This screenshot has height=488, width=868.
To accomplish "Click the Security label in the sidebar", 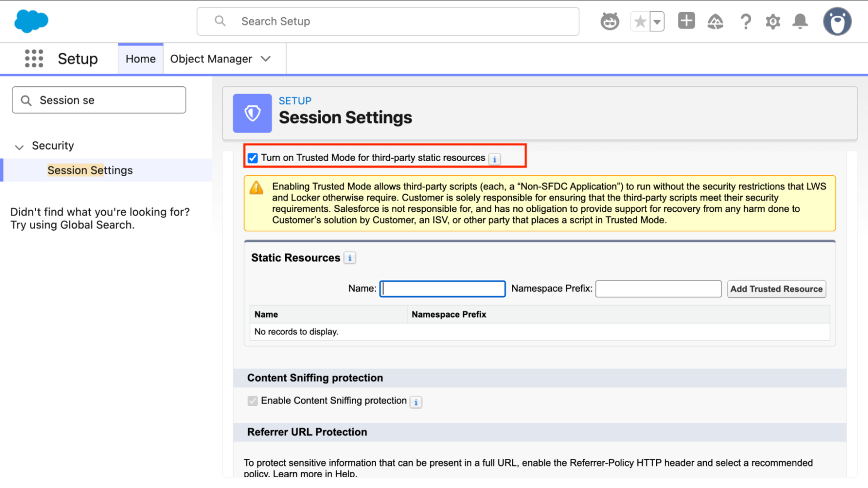I will click(x=53, y=146).
